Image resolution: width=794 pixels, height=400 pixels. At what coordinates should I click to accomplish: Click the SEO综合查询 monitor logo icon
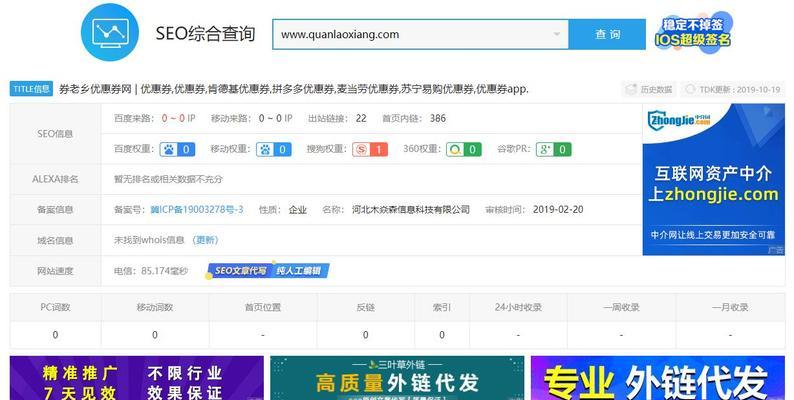coord(110,32)
